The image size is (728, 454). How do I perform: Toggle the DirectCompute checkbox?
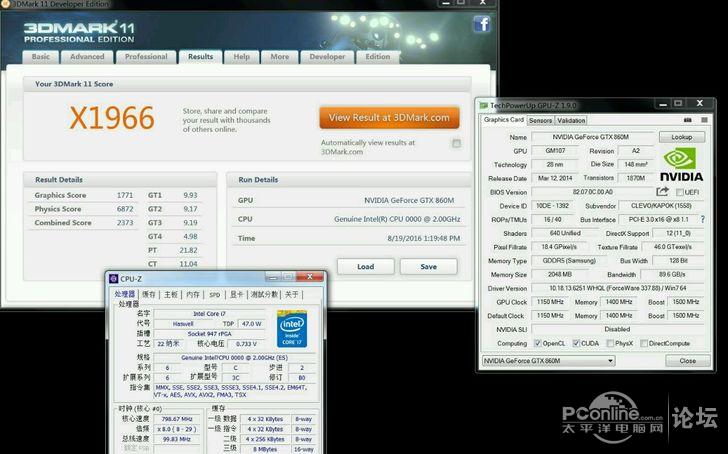pyautogui.click(x=644, y=344)
